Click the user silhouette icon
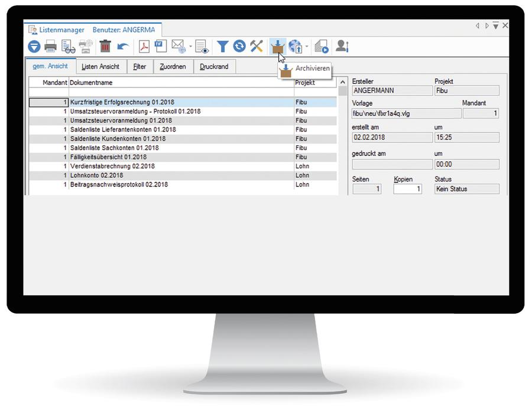 [x=342, y=46]
